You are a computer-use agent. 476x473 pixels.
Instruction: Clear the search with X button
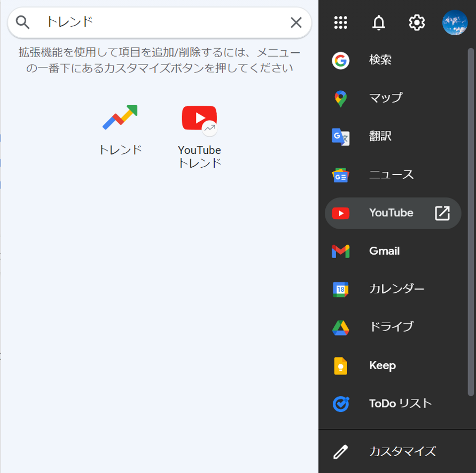pyautogui.click(x=296, y=22)
